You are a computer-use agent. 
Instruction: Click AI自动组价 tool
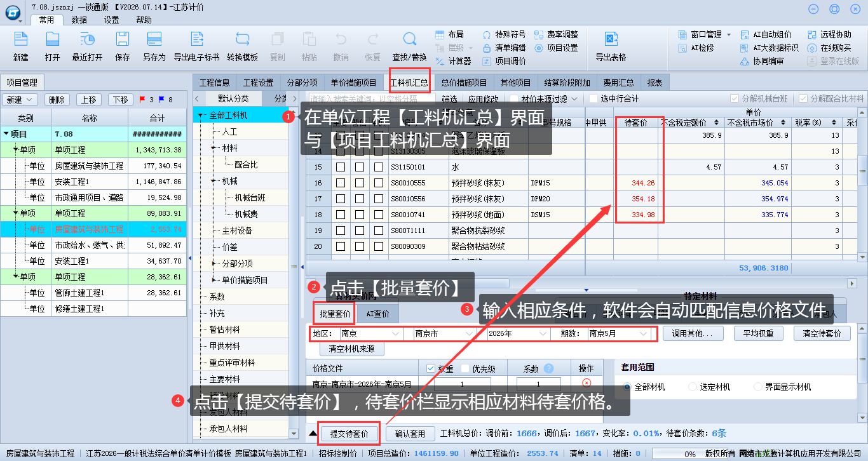coord(766,34)
